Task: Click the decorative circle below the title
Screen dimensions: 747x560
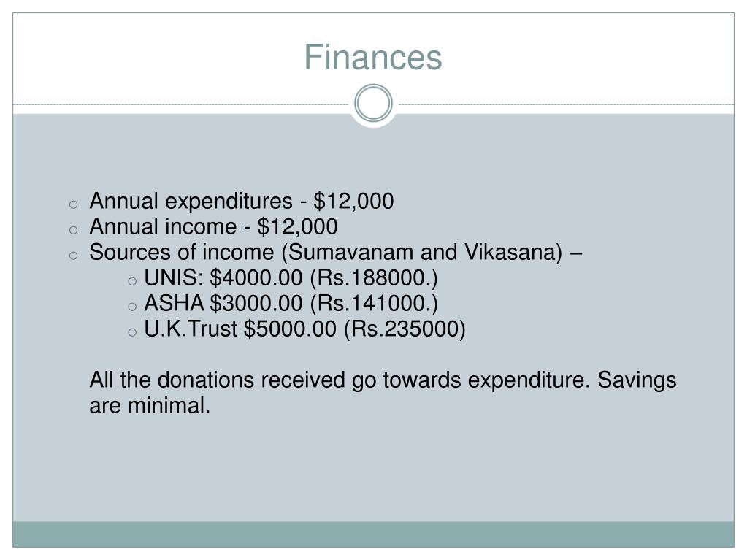Action: 374,104
